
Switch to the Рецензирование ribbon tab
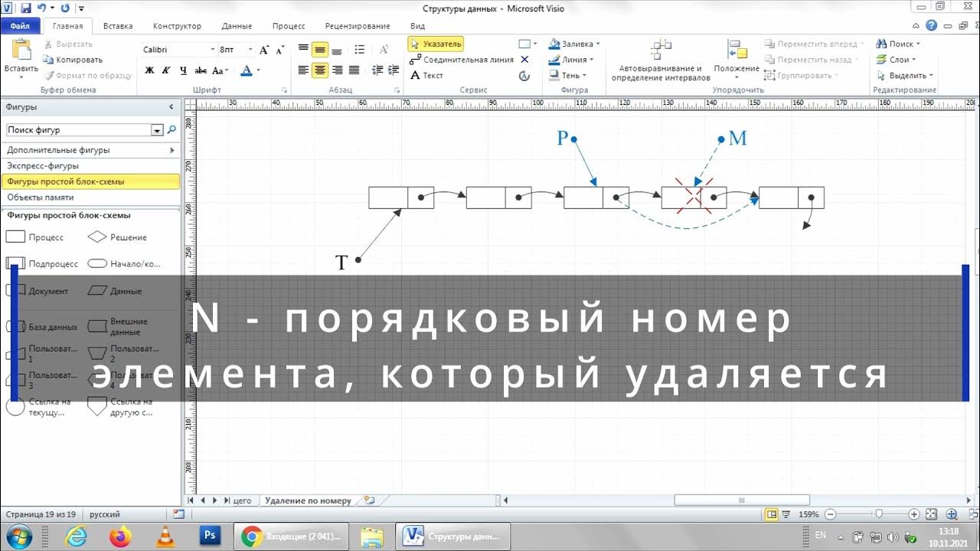pos(357,26)
